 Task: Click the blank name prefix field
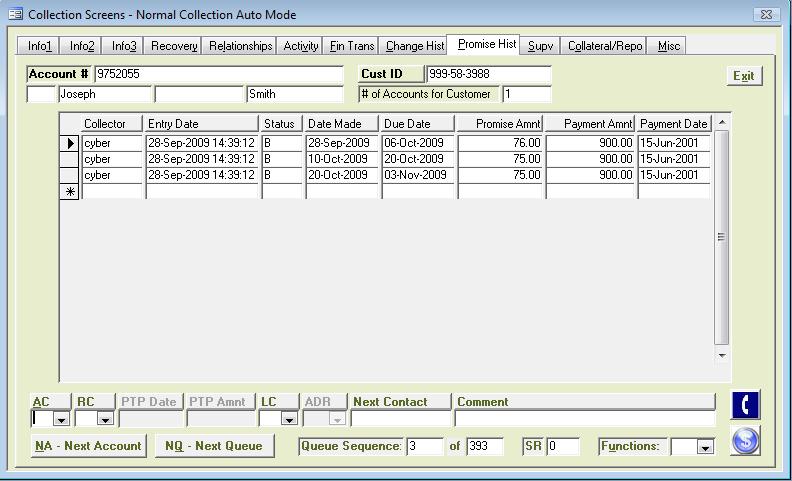41,94
